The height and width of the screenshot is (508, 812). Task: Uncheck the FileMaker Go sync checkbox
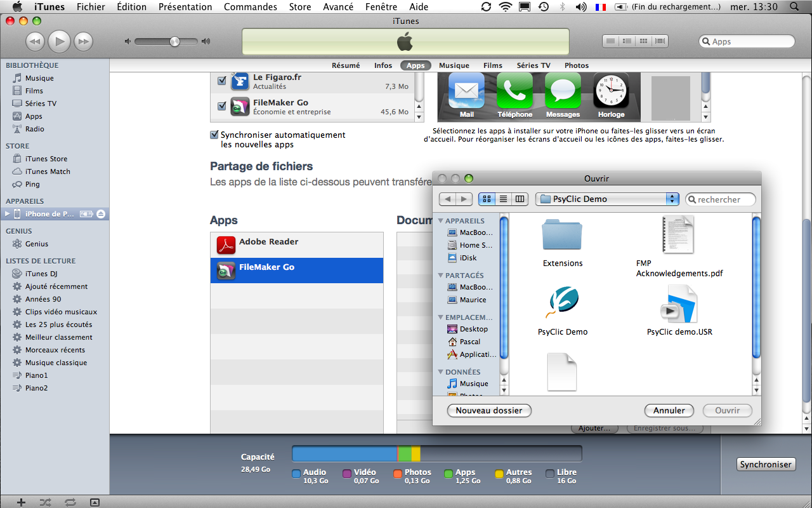point(222,106)
